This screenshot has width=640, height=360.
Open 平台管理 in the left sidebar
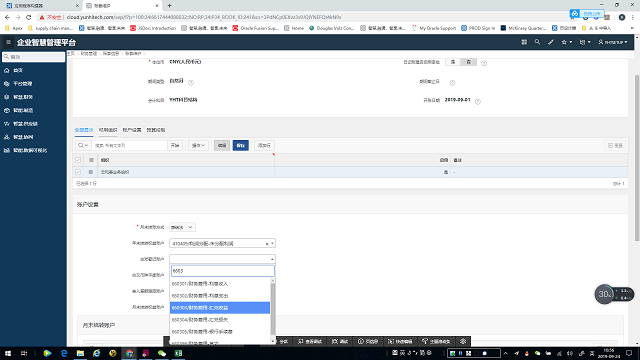tap(22, 84)
